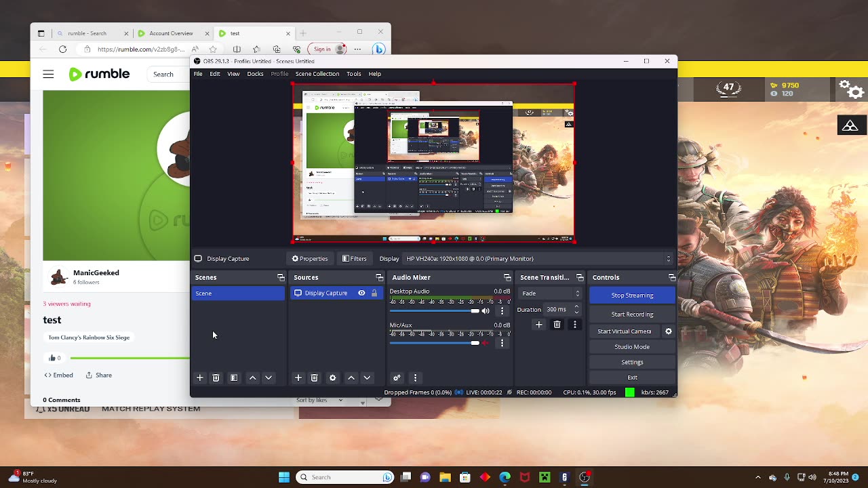Open Scene Collection menu
The width and height of the screenshot is (868, 488).
[317, 74]
